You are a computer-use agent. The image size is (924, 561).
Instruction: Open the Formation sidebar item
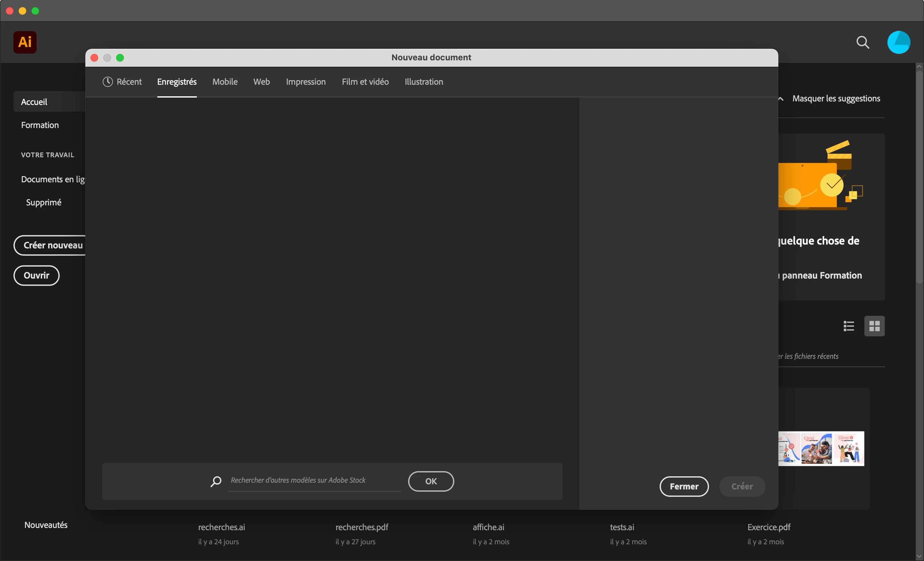click(40, 125)
